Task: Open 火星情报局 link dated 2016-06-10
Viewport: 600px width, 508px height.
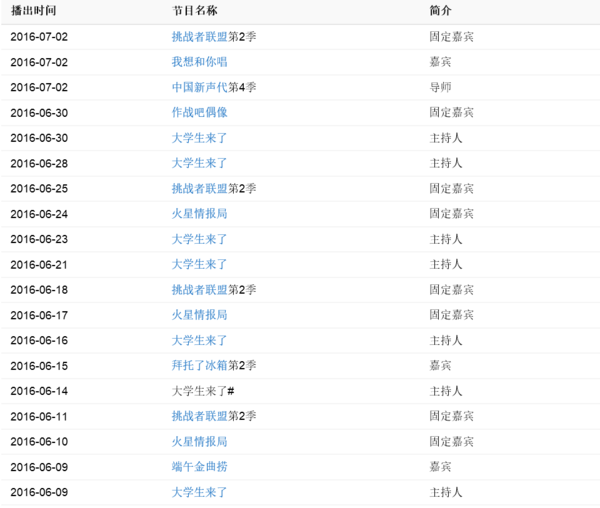Action: pos(199,442)
